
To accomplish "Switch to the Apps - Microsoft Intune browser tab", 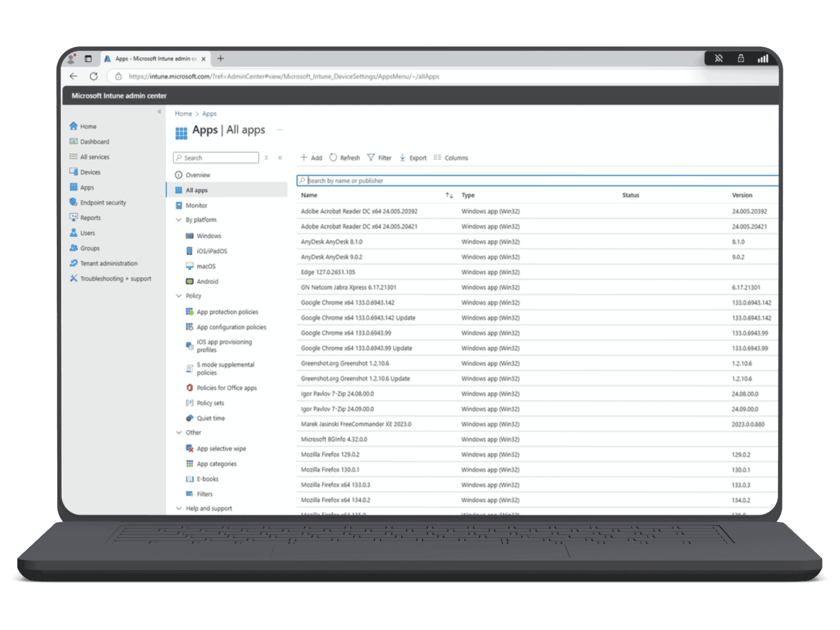I will coord(156,59).
